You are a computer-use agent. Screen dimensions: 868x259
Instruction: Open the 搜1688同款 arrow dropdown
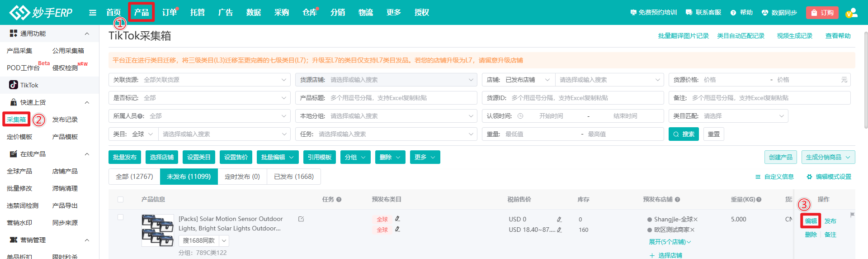(224, 240)
